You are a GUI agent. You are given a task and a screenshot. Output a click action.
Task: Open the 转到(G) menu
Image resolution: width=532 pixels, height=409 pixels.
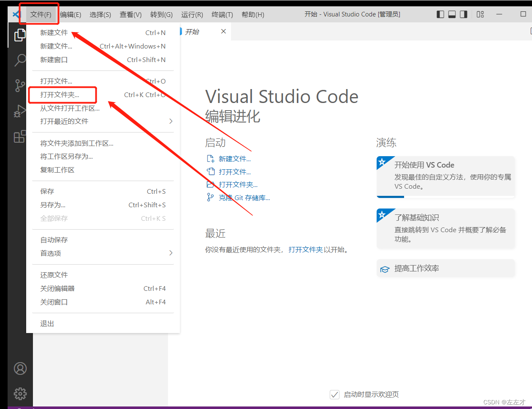click(x=161, y=14)
